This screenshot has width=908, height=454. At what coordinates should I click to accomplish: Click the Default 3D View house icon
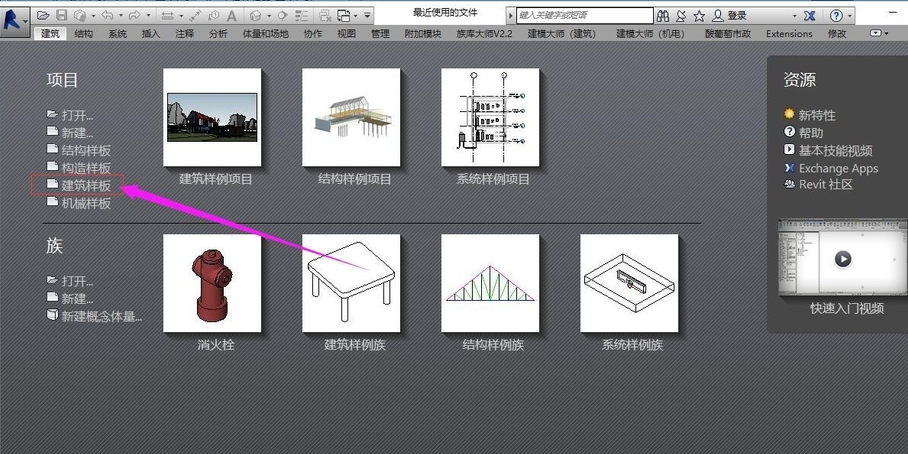pyautogui.click(x=255, y=16)
